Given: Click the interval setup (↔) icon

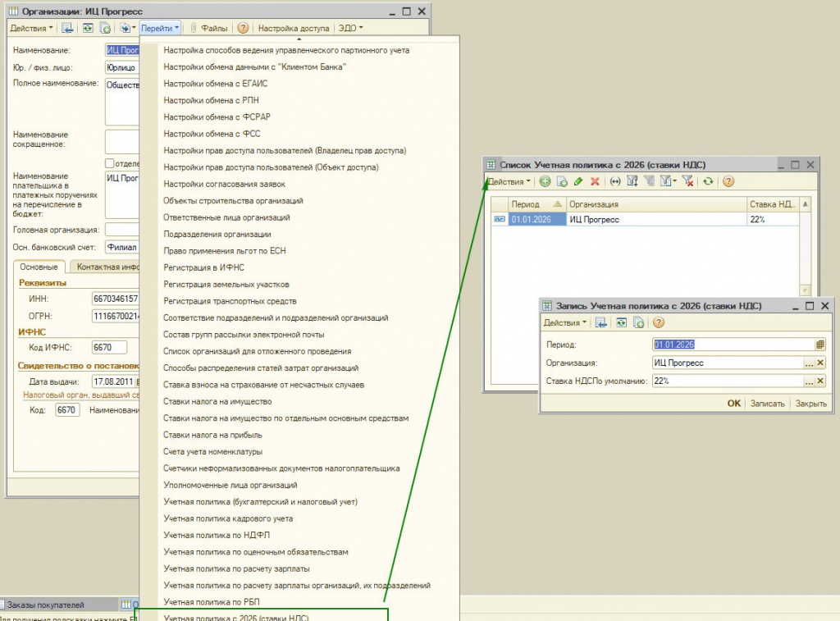Looking at the screenshot, I should (x=615, y=181).
